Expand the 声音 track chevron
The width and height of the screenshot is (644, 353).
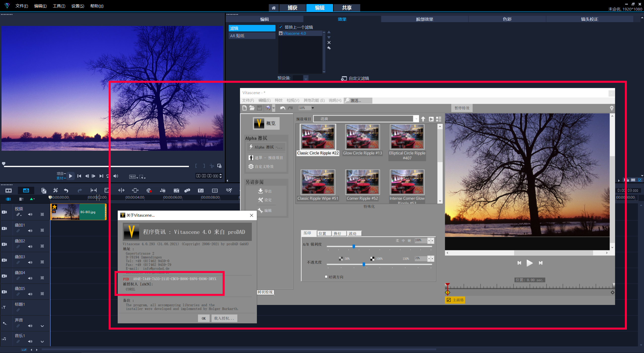42,326
